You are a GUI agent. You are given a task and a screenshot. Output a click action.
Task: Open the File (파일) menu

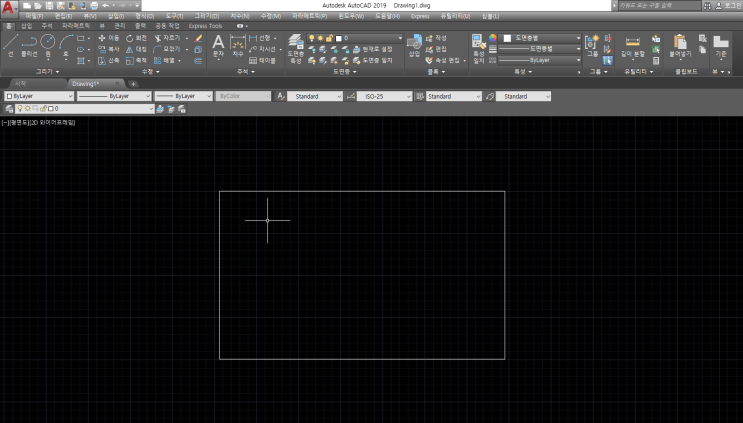coord(34,17)
